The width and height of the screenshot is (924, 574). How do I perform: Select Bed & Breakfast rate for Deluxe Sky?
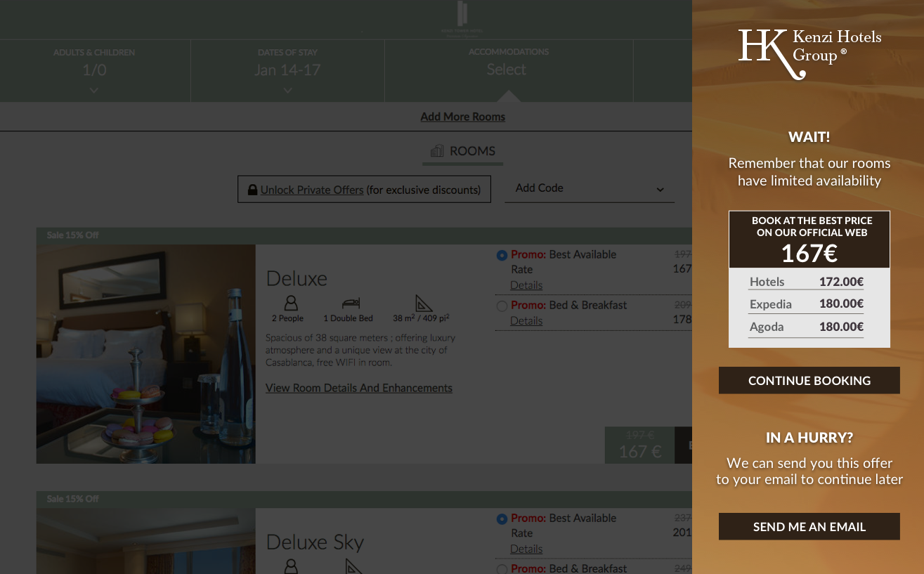(502, 569)
